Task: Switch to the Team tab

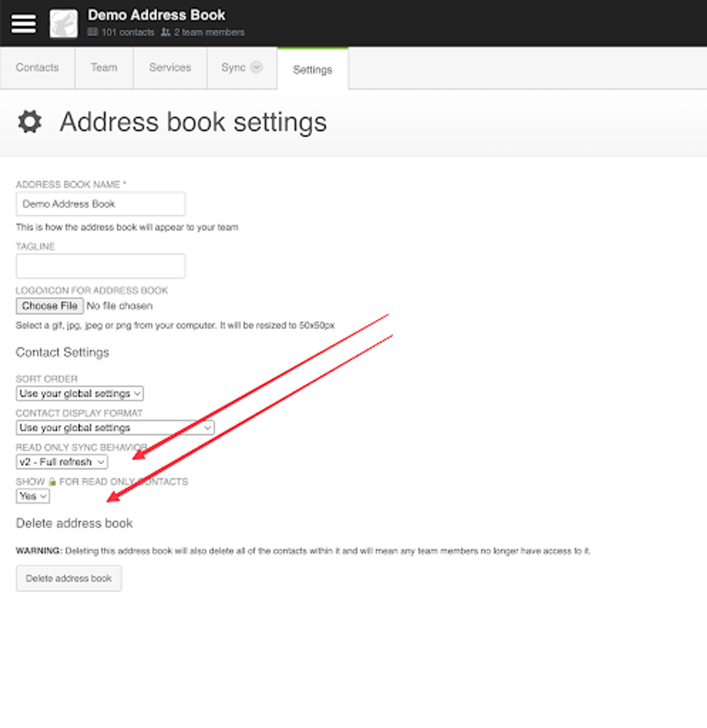Action: pos(104,68)
